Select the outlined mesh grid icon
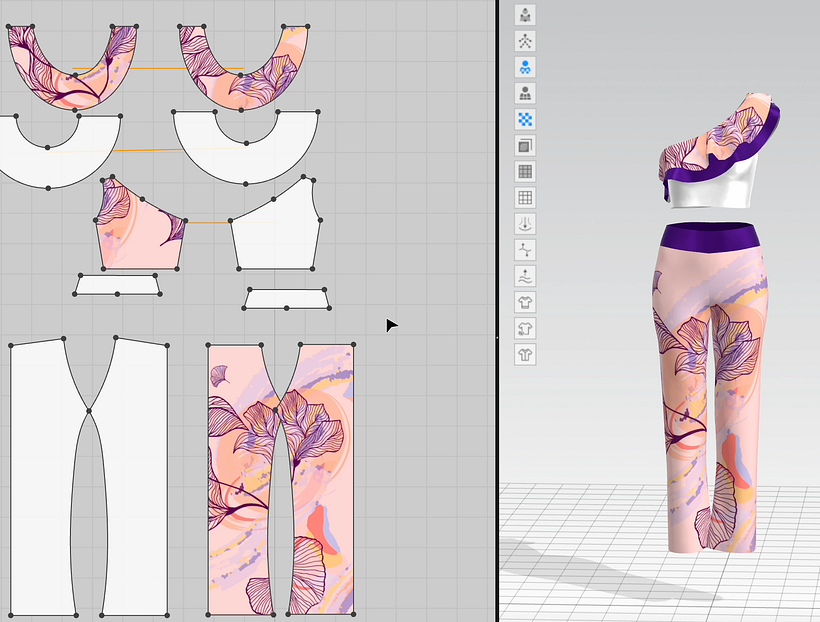This screenshot has height=622, width=820. 525,198
